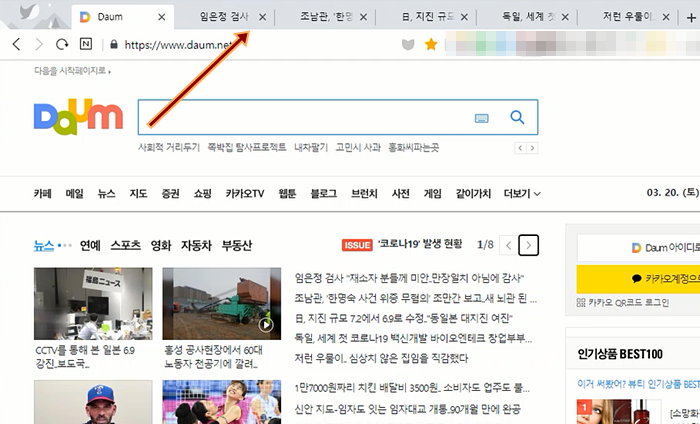Click the 카카오계정 yellow login button
Screen dimensions: 700x424
(638, 279)
